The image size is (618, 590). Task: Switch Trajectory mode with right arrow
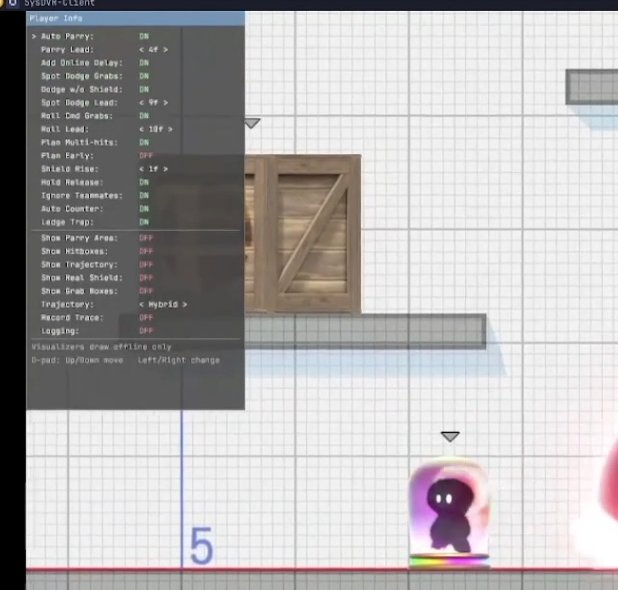[184, 305]
